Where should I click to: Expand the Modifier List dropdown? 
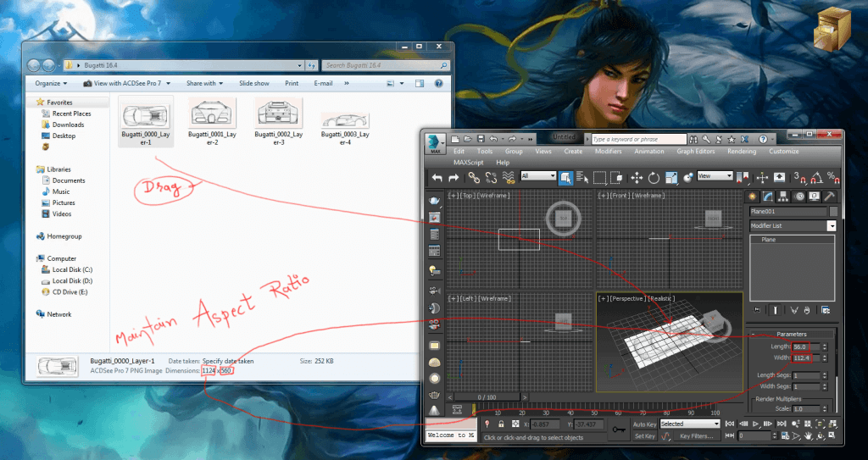832,226
